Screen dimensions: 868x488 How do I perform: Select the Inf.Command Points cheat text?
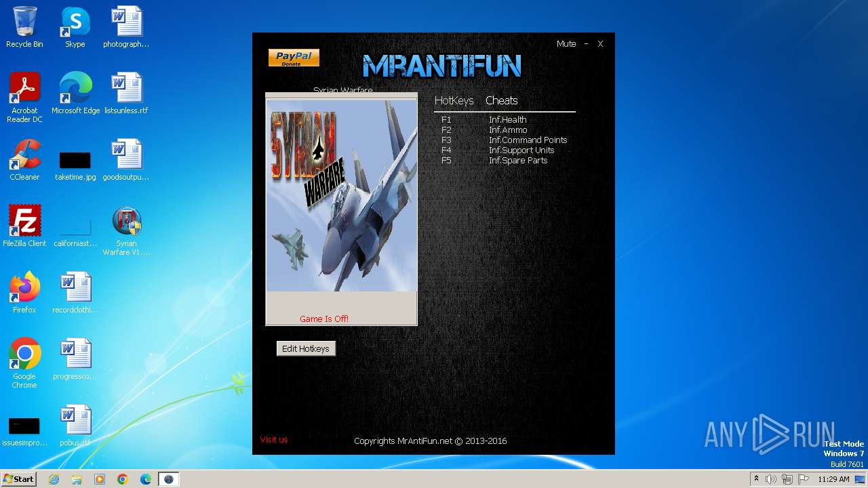(x=528, y=140)
